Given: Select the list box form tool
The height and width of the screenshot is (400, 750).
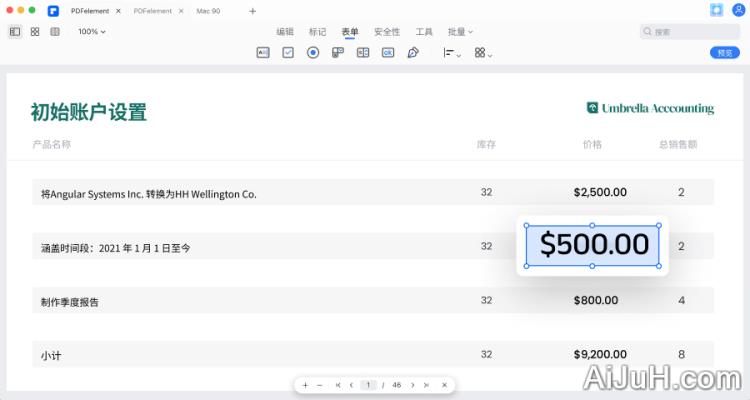Looking at the screenshot, I should (x=363, y=53).
